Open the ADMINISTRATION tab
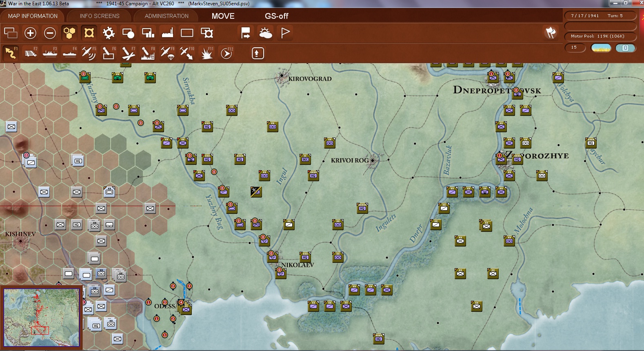This screenshot has height=351, width=644. (167, 16)
